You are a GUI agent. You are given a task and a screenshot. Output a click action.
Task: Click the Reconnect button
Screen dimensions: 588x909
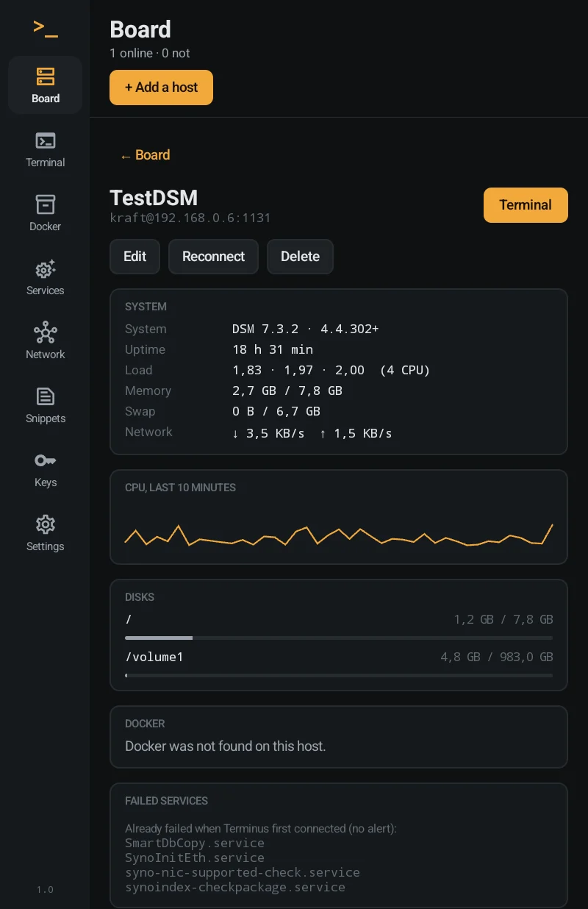213,257
